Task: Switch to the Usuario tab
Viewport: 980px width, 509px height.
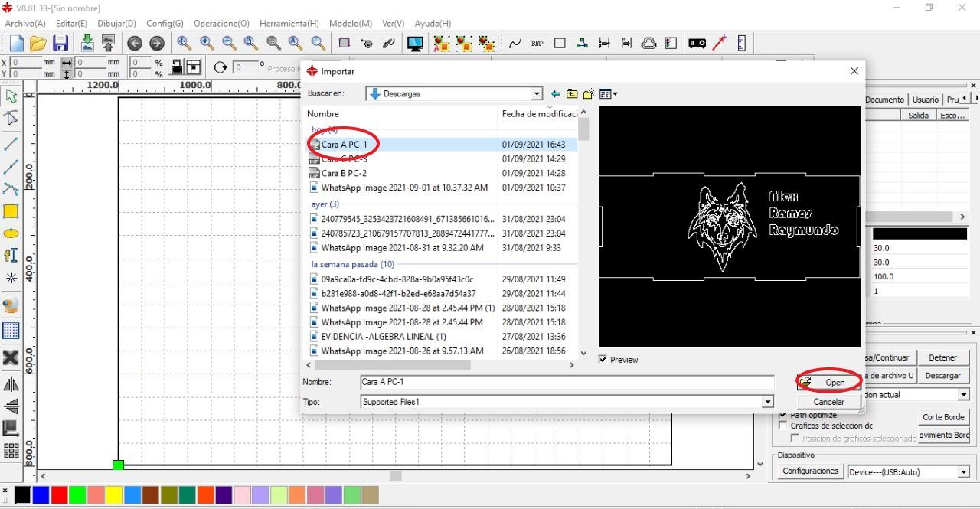Action: [925, 100]
